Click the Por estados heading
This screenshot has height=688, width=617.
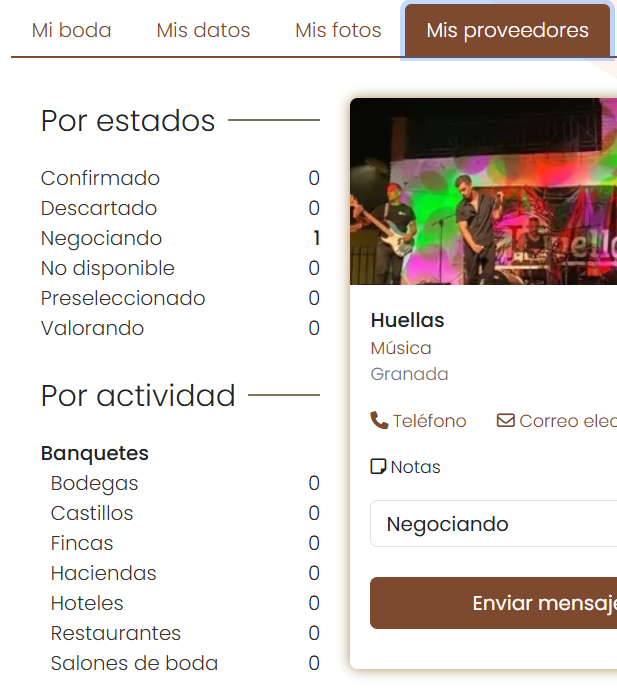pyautogui.click(x=128, y=121)
